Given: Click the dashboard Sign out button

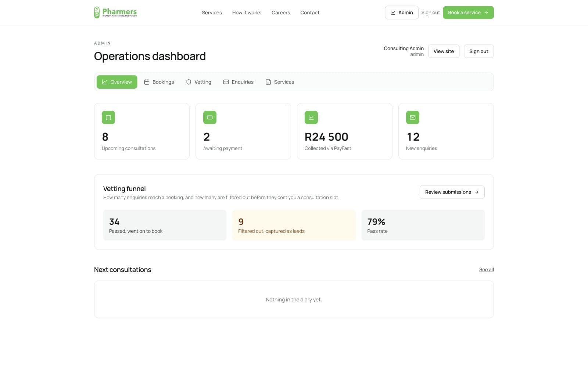Looking at the screenshot, I should point(478,51).
